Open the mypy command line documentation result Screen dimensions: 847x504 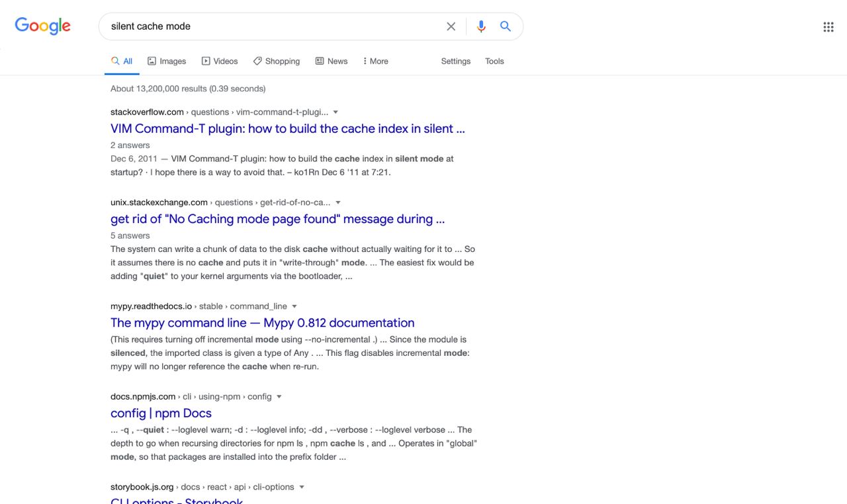263,323
